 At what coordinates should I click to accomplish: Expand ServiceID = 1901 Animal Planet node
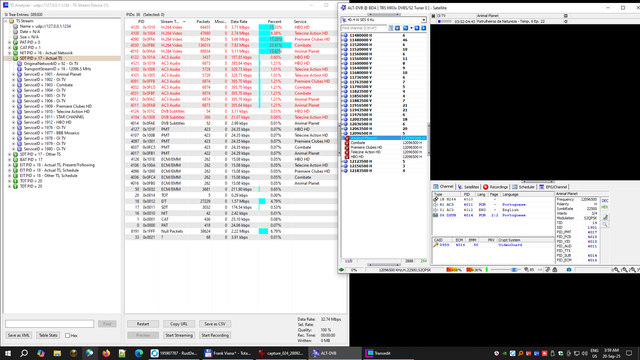tap(13, 74)
